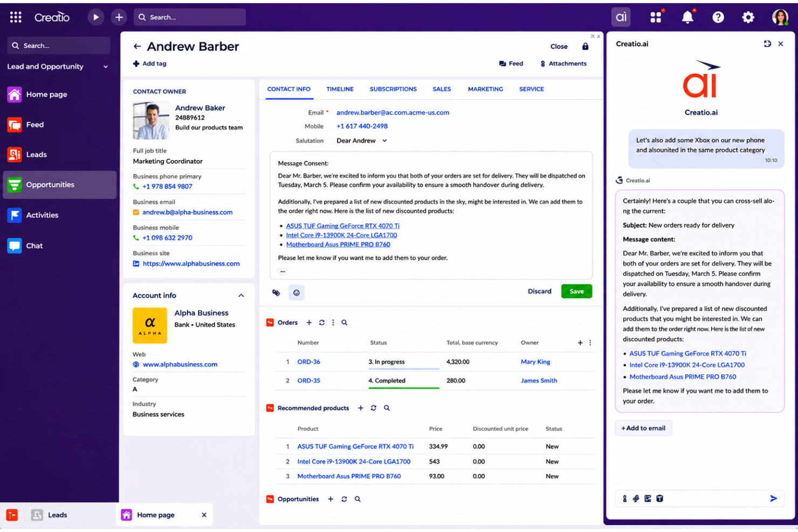The height and width of the screenshot is (532, 798).
Task: Open Opportunities section in sidebar
Action: 59,185
